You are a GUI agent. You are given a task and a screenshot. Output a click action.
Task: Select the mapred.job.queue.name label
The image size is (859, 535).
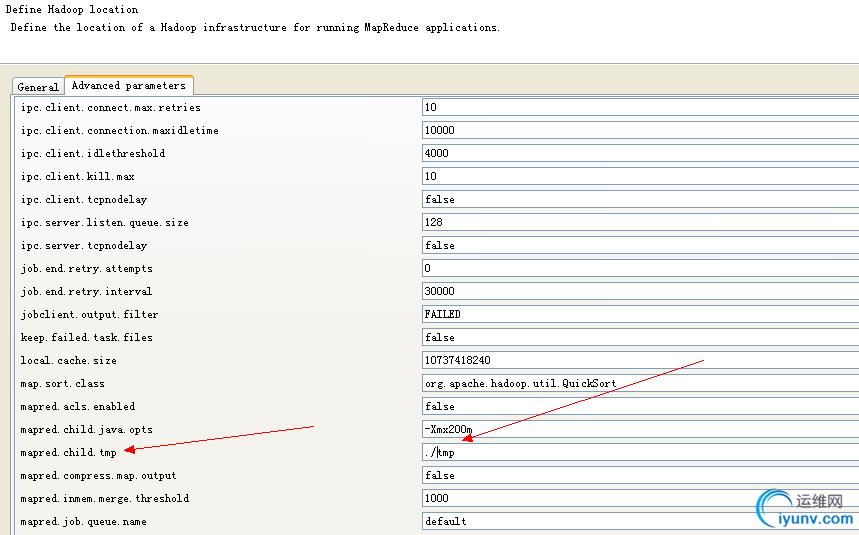click(x=83, y=522)
